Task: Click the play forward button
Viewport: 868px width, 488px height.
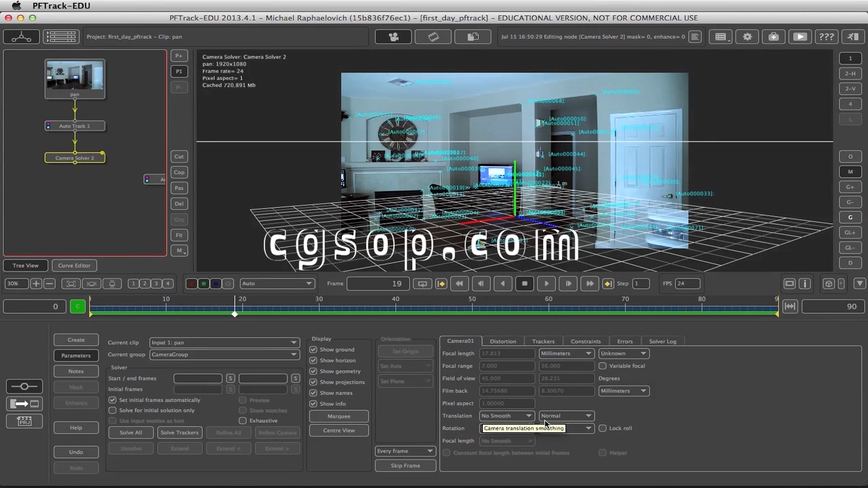Action: [547, 284]
